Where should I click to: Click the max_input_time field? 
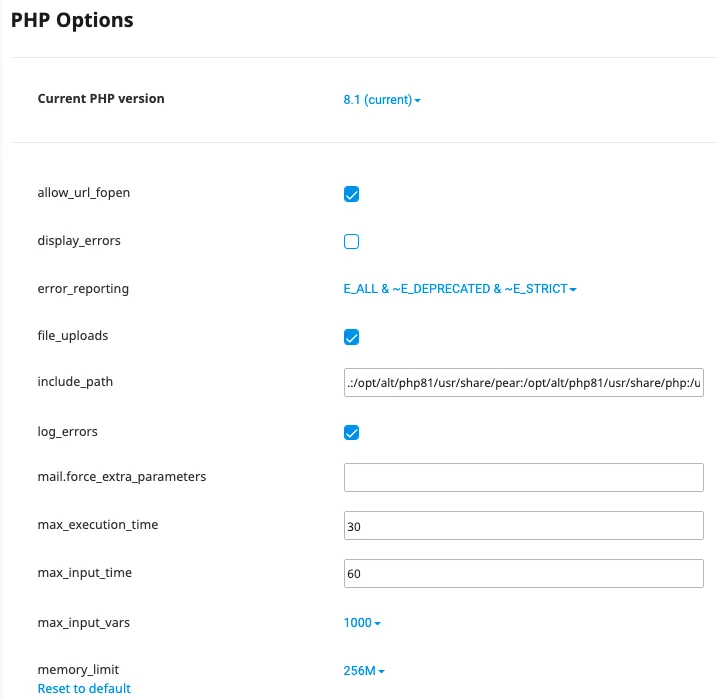pyautogui.click(x=523, y=573)
